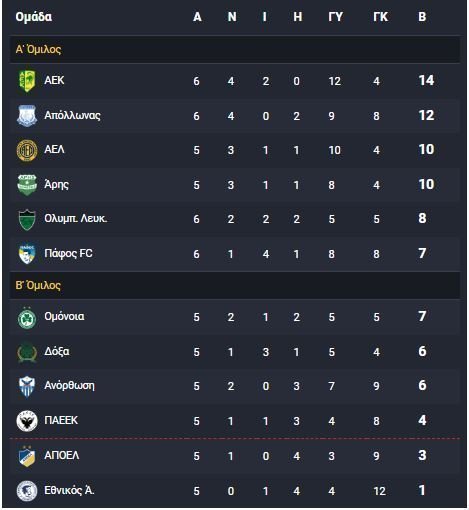Screen dimensions: 469x510
Task: Click the Ομόνοια green clover badge
Action: point(27,318)
